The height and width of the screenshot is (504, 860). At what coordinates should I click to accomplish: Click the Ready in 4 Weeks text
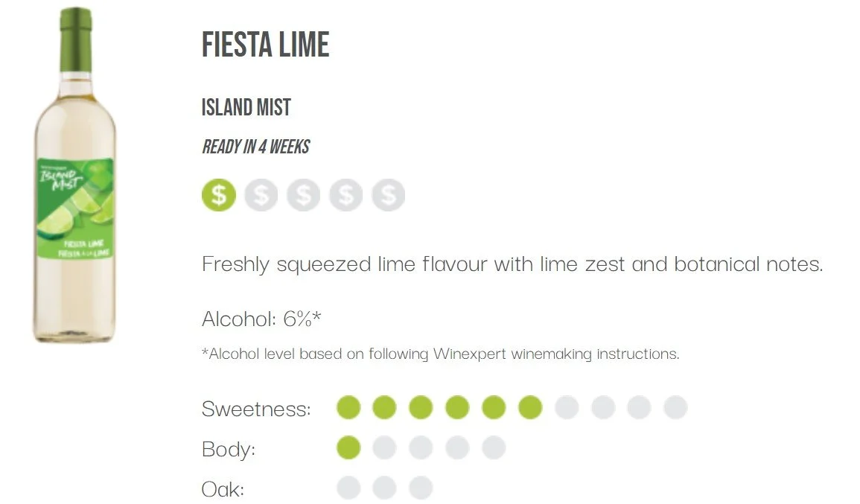(x=256, y=147)
